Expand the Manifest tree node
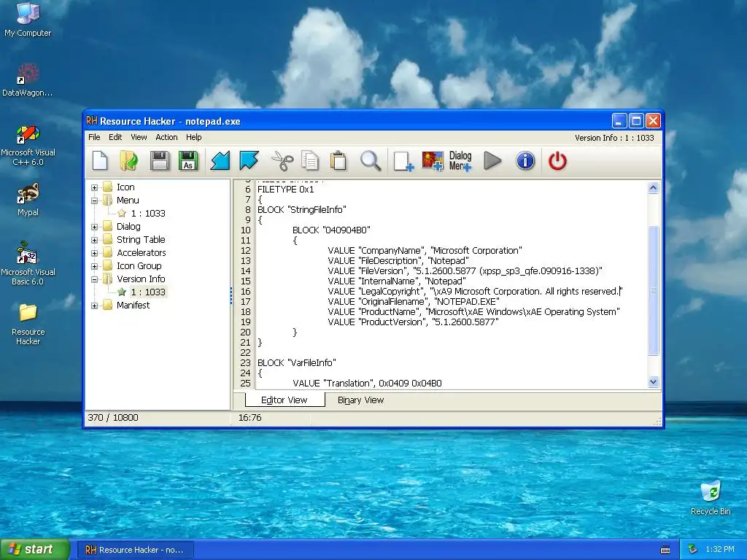Viewport: 747px width, 560px height. click(94, 306)
